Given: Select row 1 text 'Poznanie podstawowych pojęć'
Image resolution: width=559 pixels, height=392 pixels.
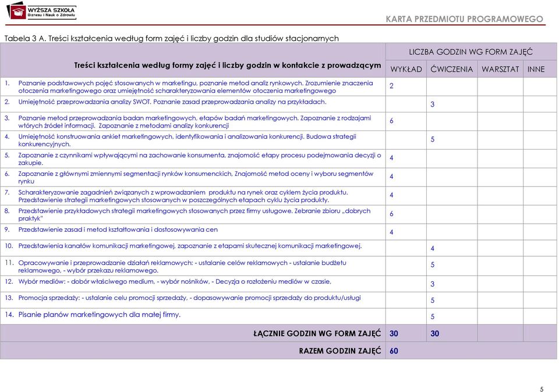Looking at the screenshot, I should [196, 87].
